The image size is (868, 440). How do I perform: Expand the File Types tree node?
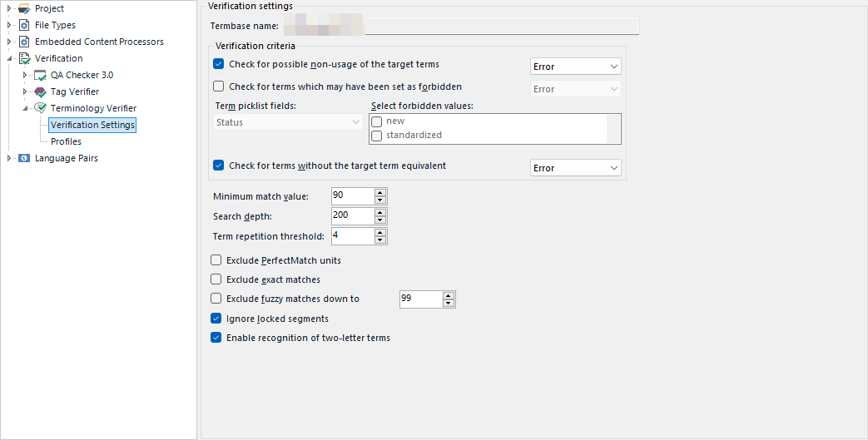[9, 26]
